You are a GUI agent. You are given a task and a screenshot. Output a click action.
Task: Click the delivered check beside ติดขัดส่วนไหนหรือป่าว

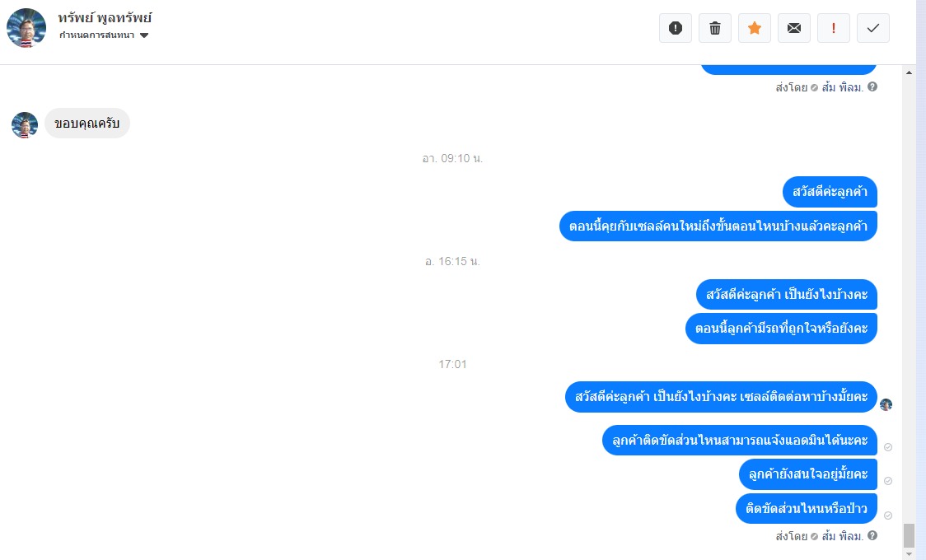tap(887, 516)
